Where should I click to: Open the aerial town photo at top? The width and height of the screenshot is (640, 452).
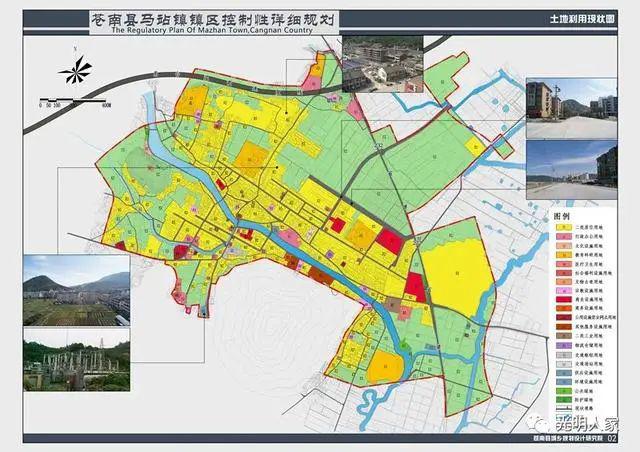[382, 64]
